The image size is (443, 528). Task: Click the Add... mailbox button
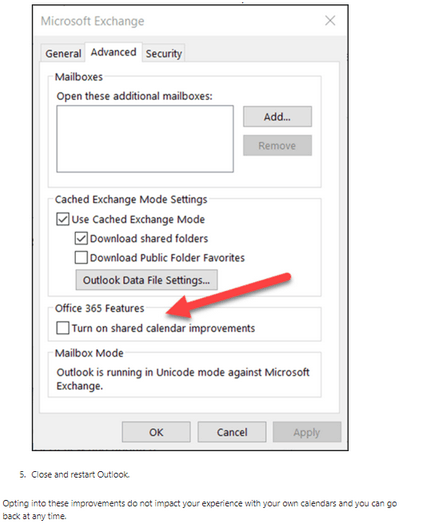[x=277, y=117]
